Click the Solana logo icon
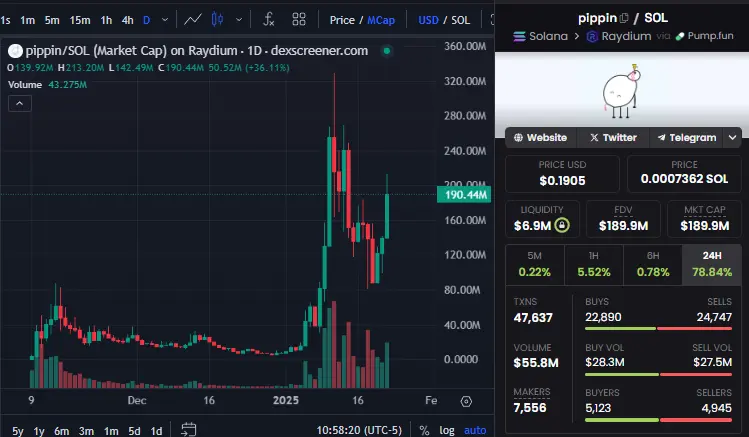 (519, 36)
